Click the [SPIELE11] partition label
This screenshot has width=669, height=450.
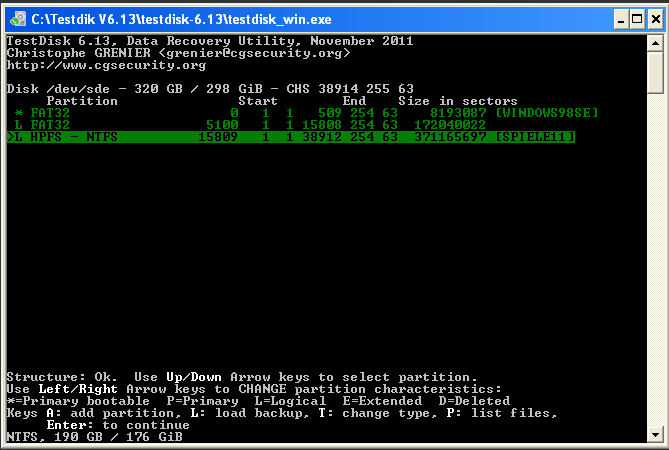pyautogui.click(x=535, y=137)
